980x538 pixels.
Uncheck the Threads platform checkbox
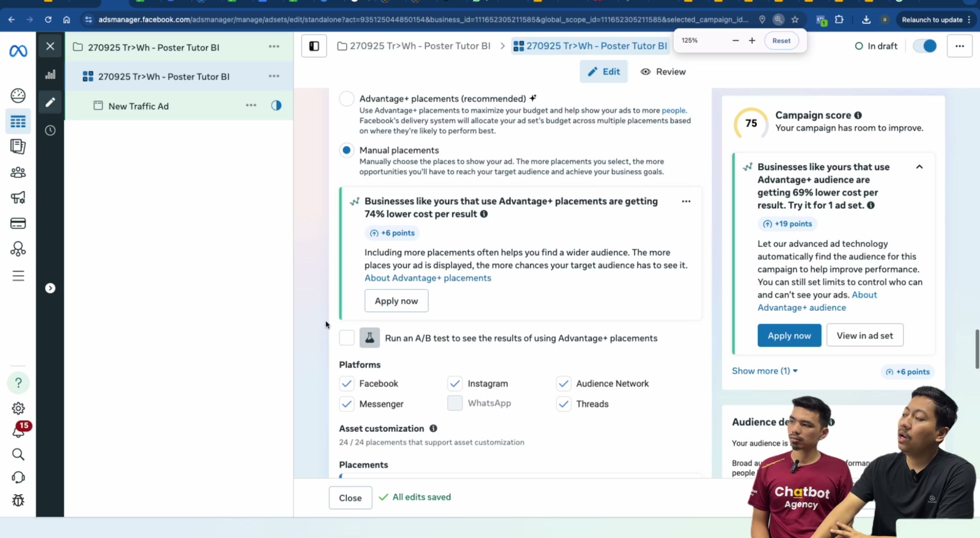point(563,403)
